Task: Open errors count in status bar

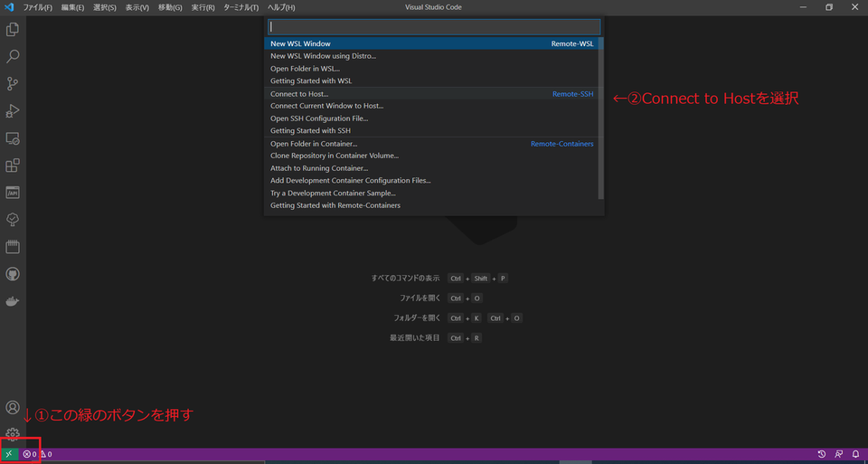Action: 29,454
